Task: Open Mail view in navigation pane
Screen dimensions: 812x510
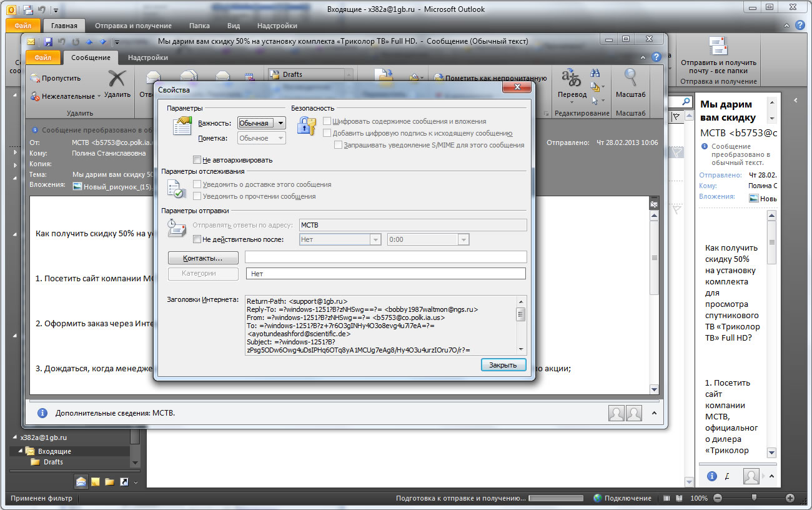Action: pos(81,481)
